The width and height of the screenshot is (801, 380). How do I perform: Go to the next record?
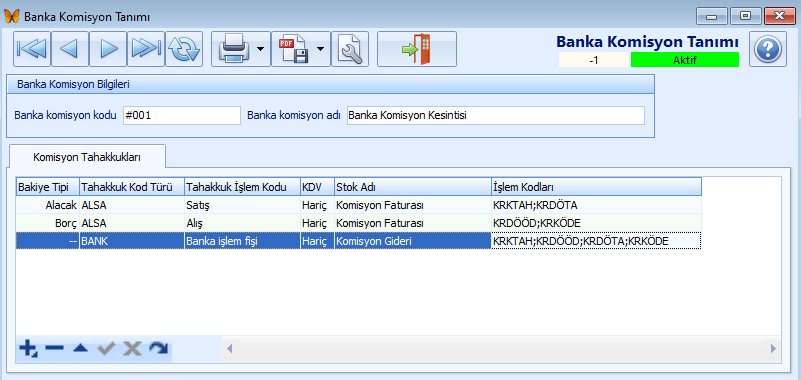(108, 49)
